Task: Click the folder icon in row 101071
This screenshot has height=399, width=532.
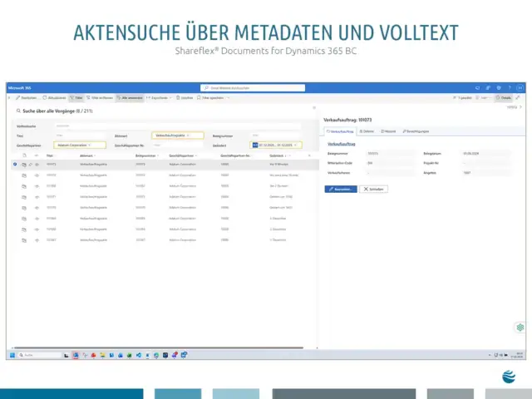Action: click(24, 197)
